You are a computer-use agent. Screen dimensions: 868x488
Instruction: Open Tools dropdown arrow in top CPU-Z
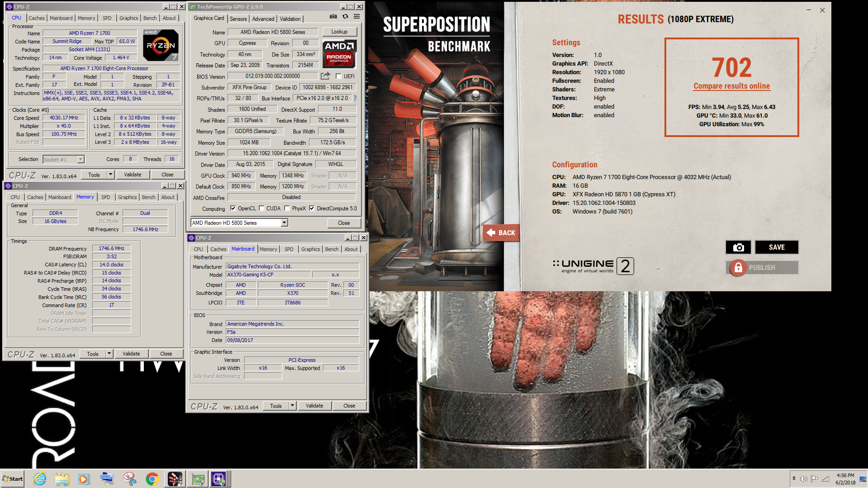[110, 175]
